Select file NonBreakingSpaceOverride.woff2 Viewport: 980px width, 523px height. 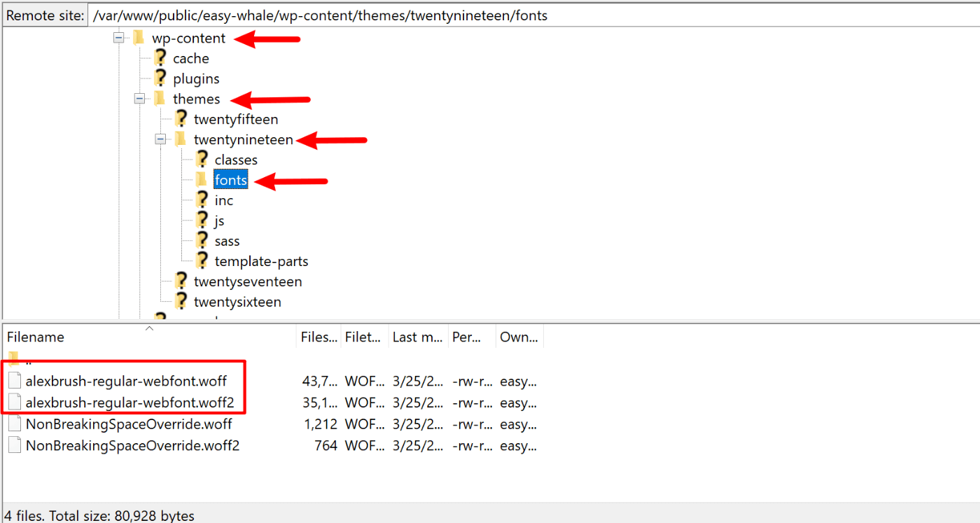point(133,446)
